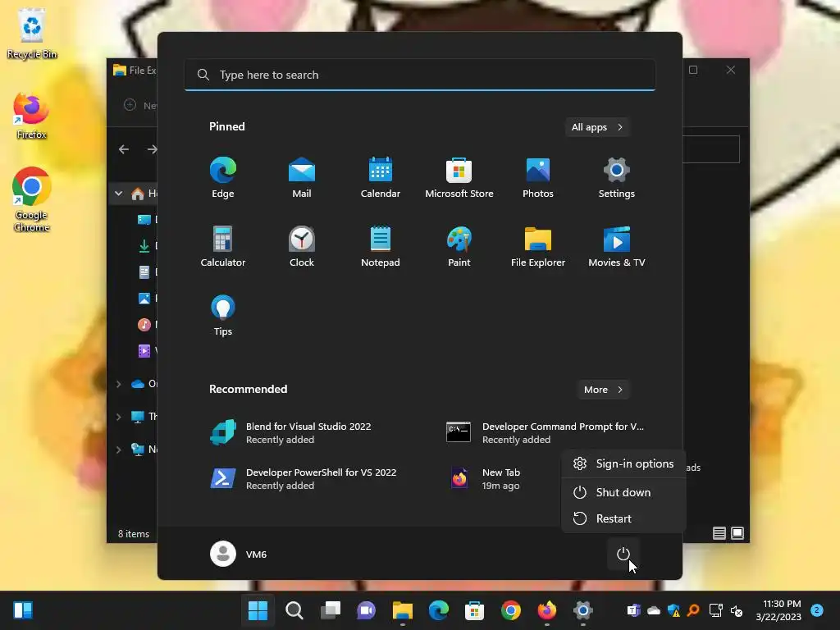This screenshot has width=840, height=630.
Task: Expand This PC node in File Explorer
Action: 118,416
